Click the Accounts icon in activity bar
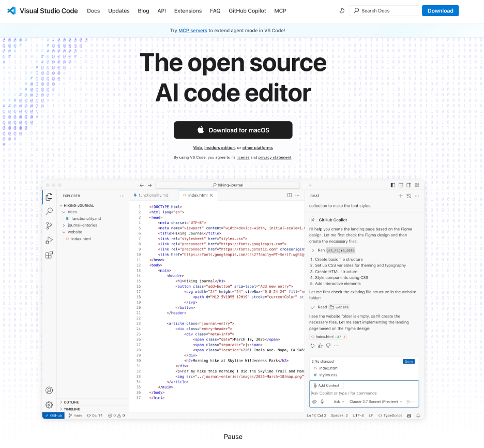 click(x=49, y=390)
